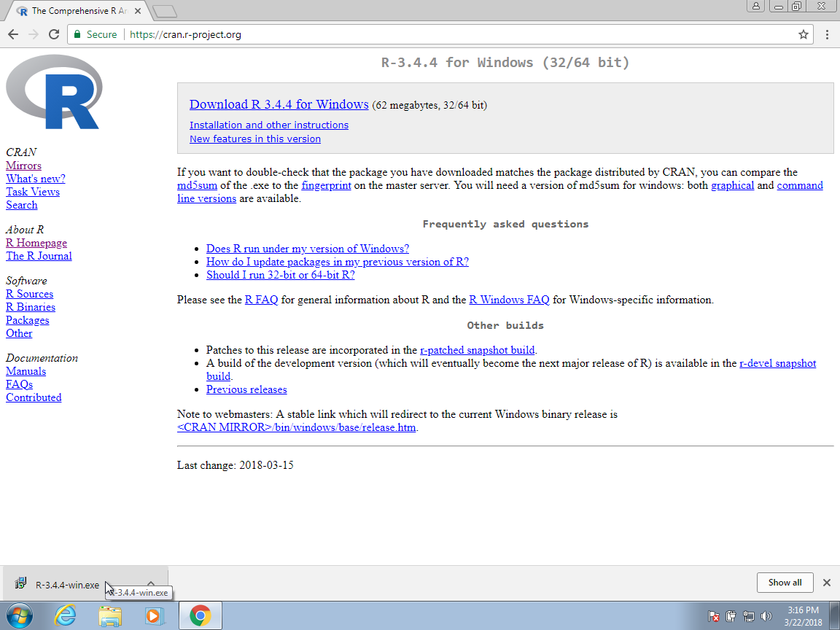Reload the CRAN page
840x630 pixels.
tap(53, 34)
